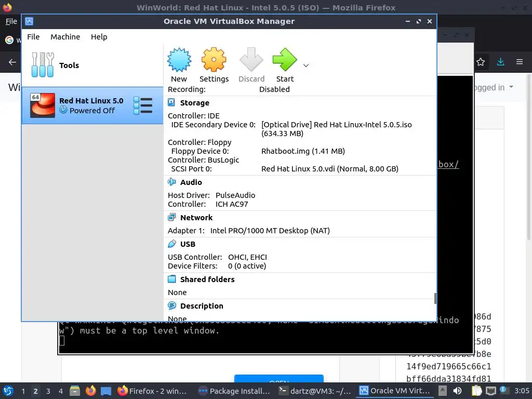Click the USB heading link

pos(188,244)
